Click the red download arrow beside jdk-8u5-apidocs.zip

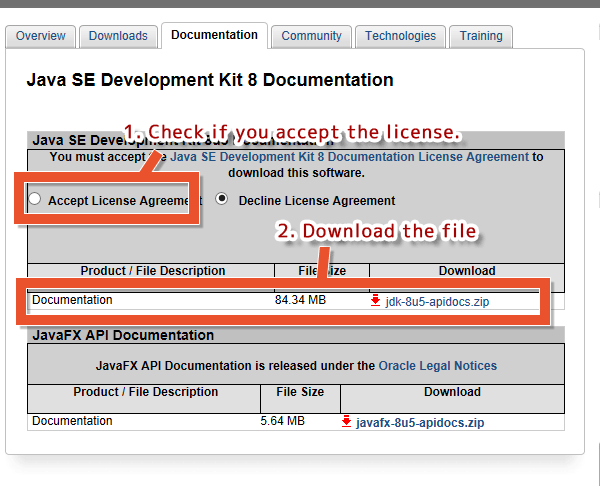click(375, 301)
